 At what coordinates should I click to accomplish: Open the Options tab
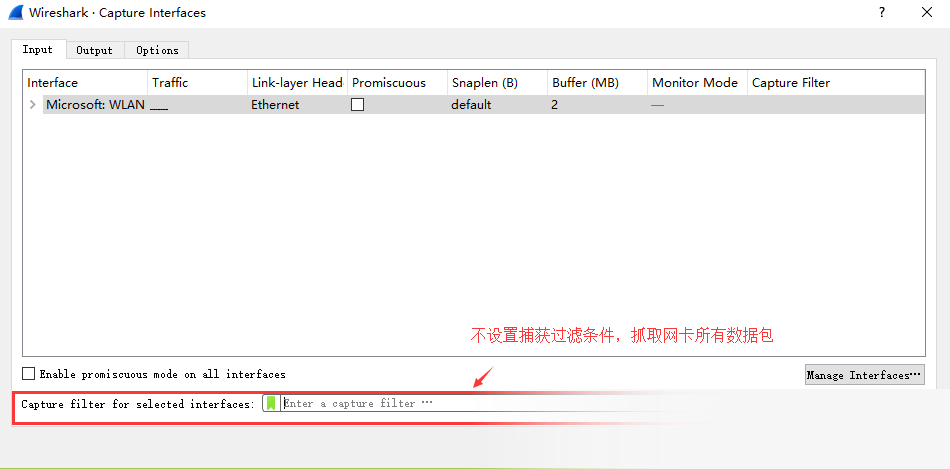coord(157,50)
